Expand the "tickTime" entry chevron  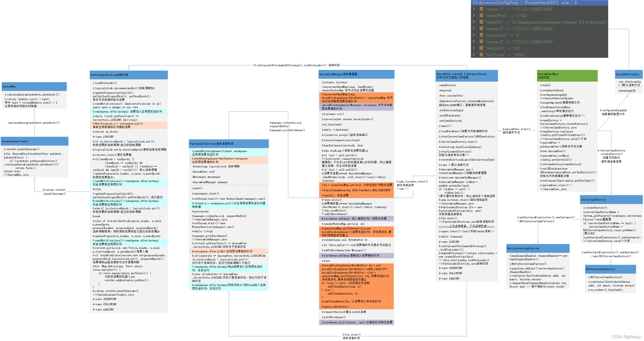tap(474, 55)
